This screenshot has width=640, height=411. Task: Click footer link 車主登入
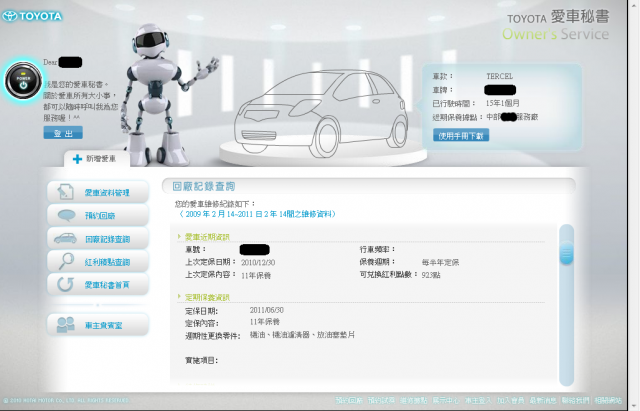478,400
